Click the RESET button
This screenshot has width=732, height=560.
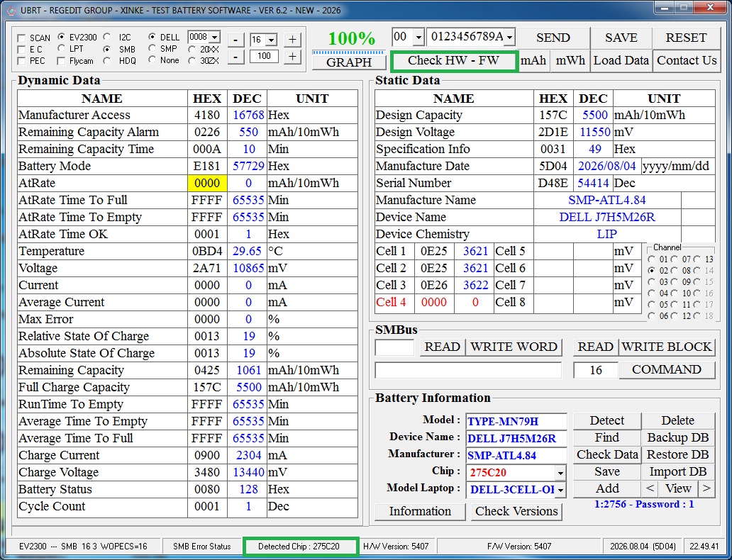coord(686,38)
